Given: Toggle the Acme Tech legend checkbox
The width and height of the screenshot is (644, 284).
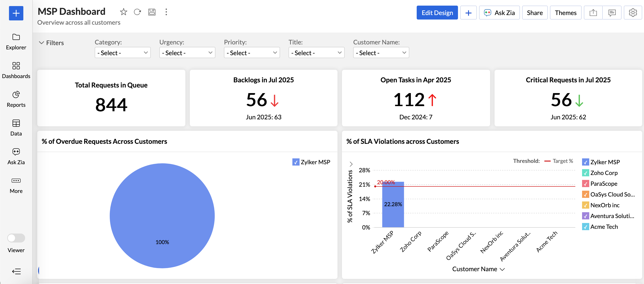Looking at the screenshot, I should 585,227.
